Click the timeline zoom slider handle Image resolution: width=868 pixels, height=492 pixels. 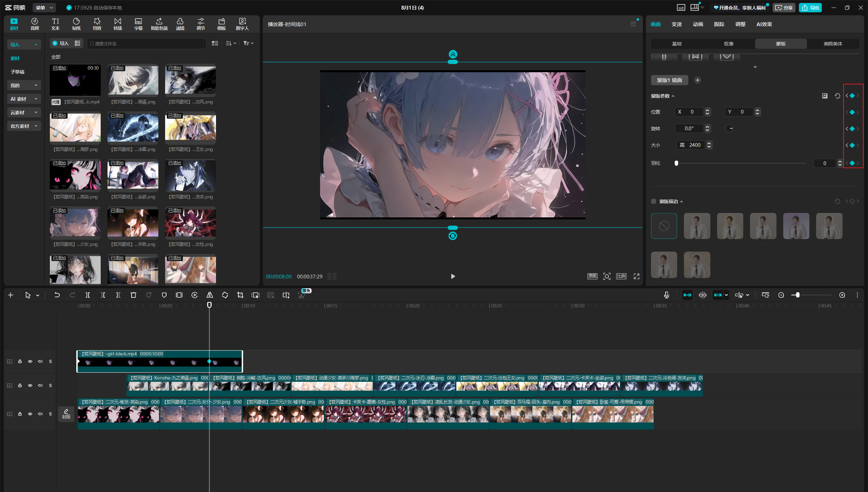tap(798, 295)
